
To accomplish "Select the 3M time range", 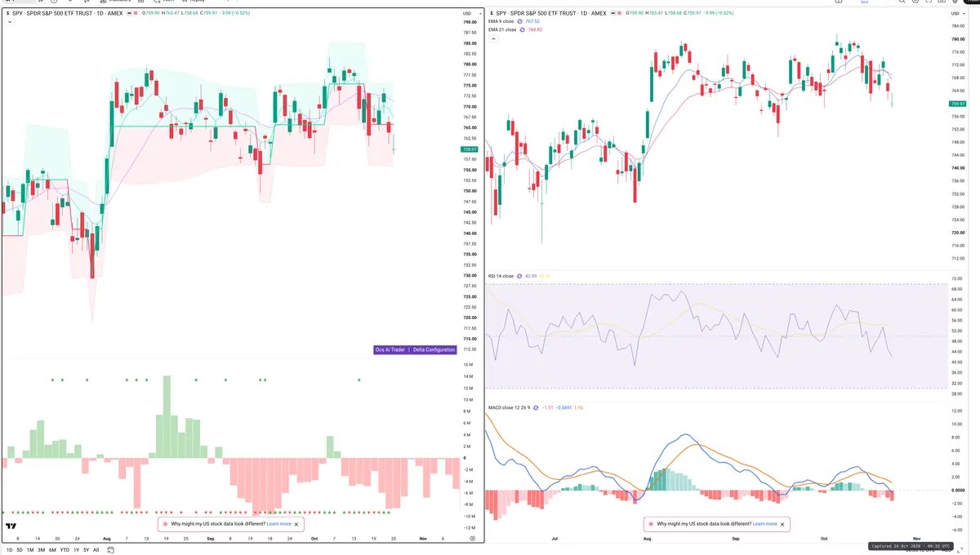I will (42, 550).
